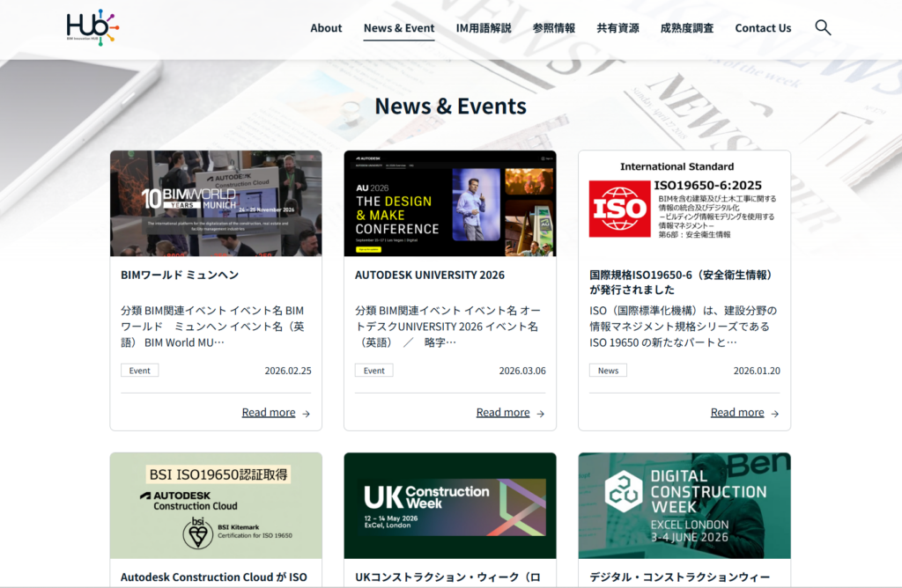
Task: Click the BIM Innovation HUB logo
Action: click(92, 27)
